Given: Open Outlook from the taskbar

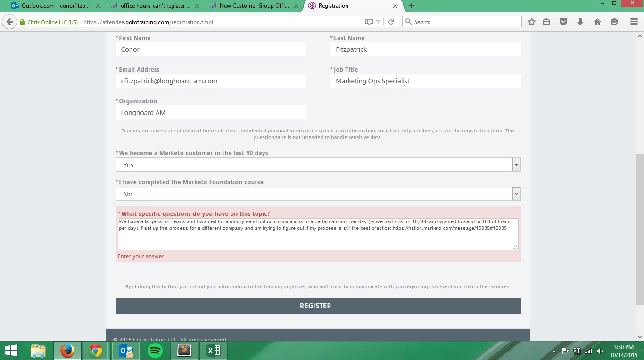Looking at the screenshot, I should click(126, 351).
